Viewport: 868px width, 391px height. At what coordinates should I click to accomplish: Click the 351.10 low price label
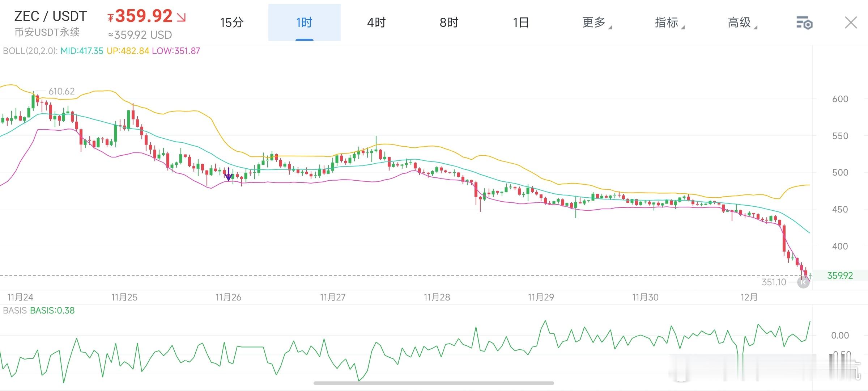(x=774, y=282)
